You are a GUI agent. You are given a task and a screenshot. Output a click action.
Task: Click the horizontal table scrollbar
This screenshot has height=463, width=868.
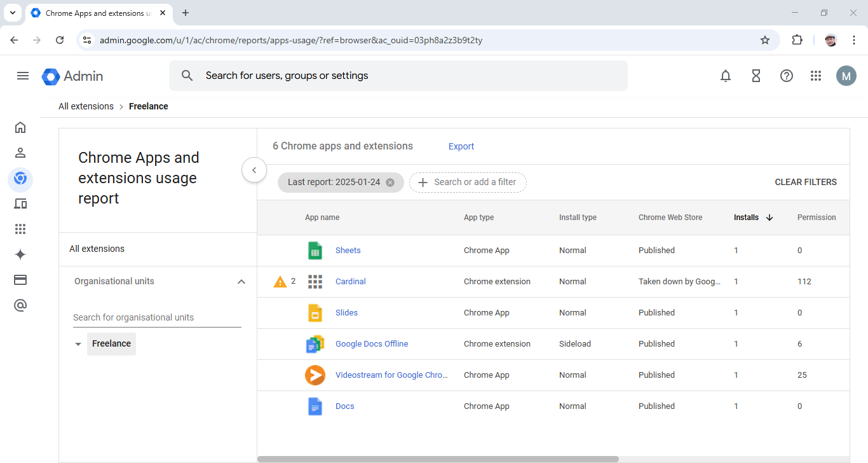pyautogui.click(x=438, y=459)
